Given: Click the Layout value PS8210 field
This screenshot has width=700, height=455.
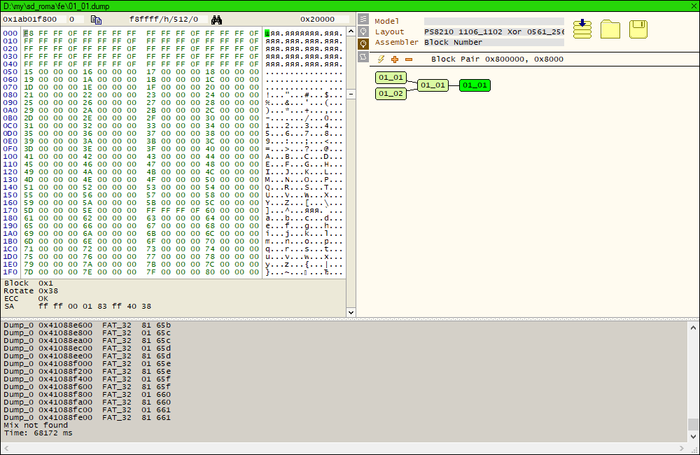Looking at the screenshot, I should pyautogui.click(x=494, y=32).
